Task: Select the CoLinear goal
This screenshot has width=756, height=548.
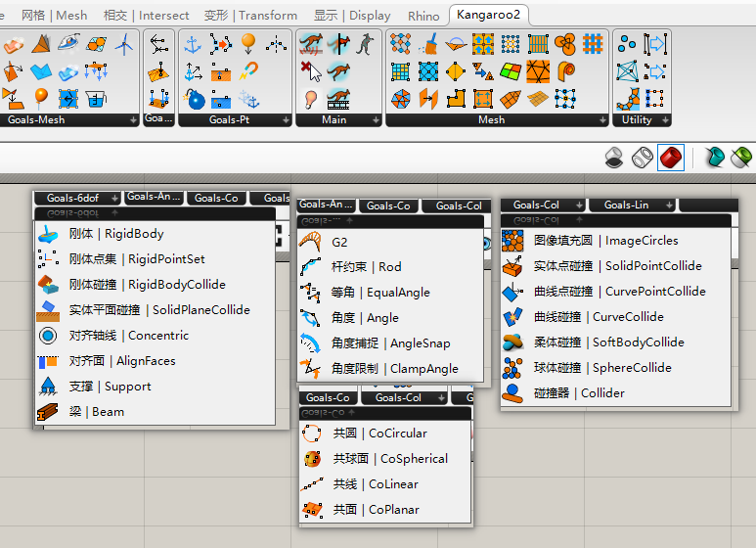Action: tap(384, 484)
